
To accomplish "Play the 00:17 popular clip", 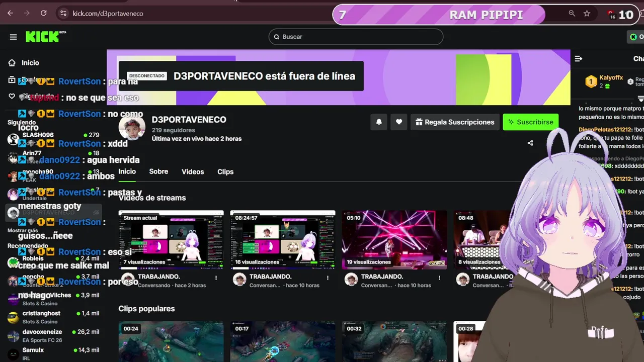I will 283,342.
